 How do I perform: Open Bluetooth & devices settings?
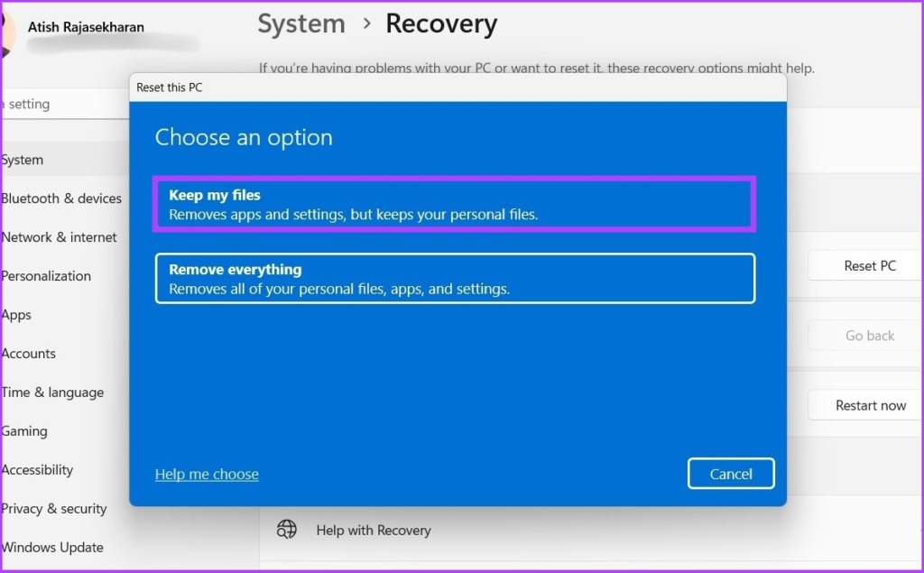pos(61,199)
